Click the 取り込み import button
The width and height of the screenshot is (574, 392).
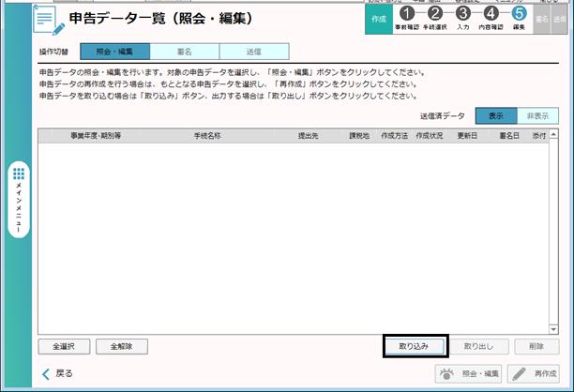[414, 346]
